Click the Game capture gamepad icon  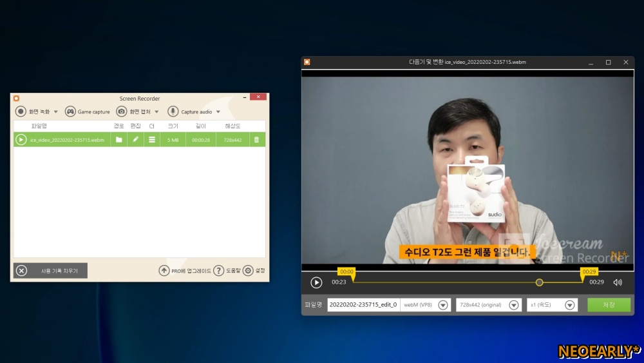[x=70, y=112]
